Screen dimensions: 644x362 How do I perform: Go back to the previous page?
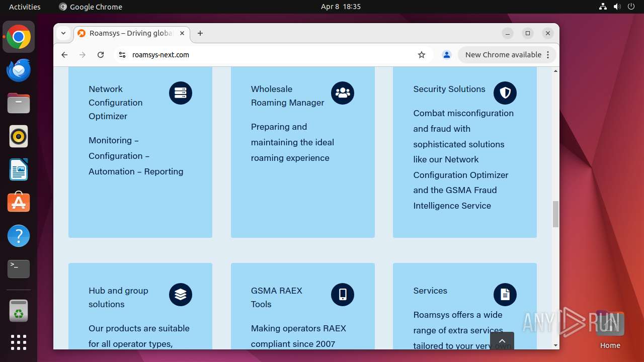64,55
